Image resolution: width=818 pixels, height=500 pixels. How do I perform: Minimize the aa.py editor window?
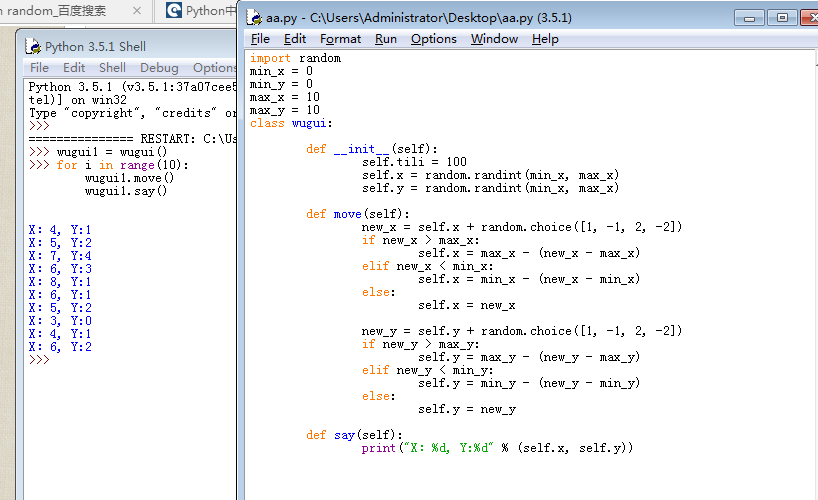[x=750, y=18]
